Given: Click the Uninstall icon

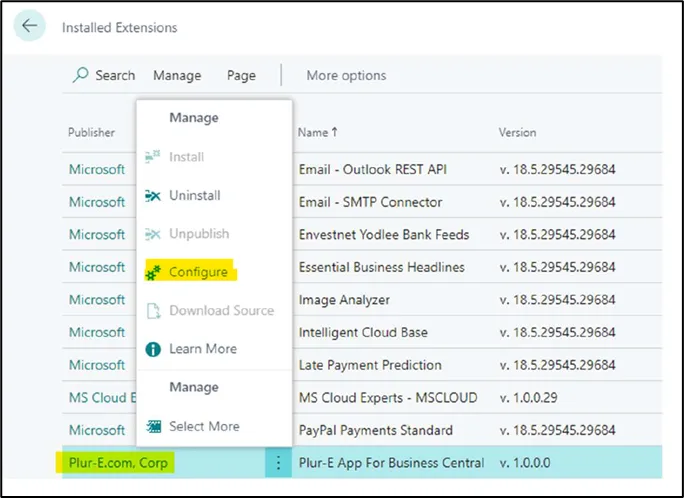Looking at the screenshot, I should pyautogui.click(x=153, y=196).
